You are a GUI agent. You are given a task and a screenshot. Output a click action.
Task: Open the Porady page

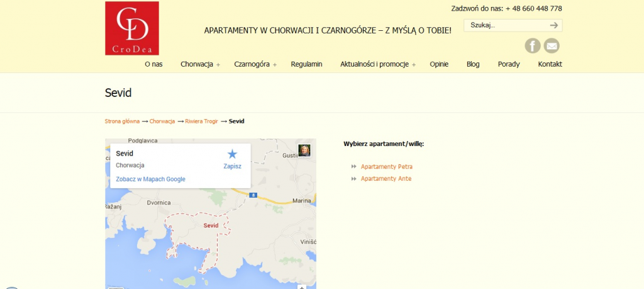click(x=508, y=64)
